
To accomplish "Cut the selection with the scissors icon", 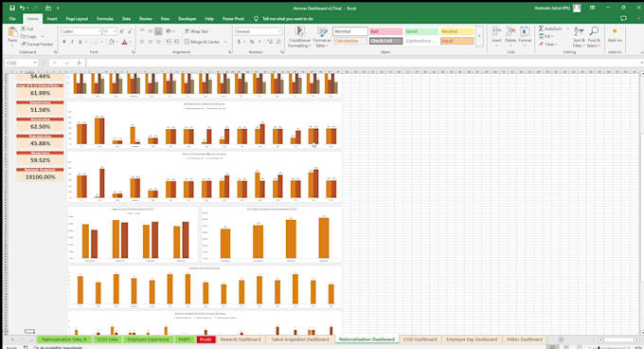I will click(x=27, y=28).
